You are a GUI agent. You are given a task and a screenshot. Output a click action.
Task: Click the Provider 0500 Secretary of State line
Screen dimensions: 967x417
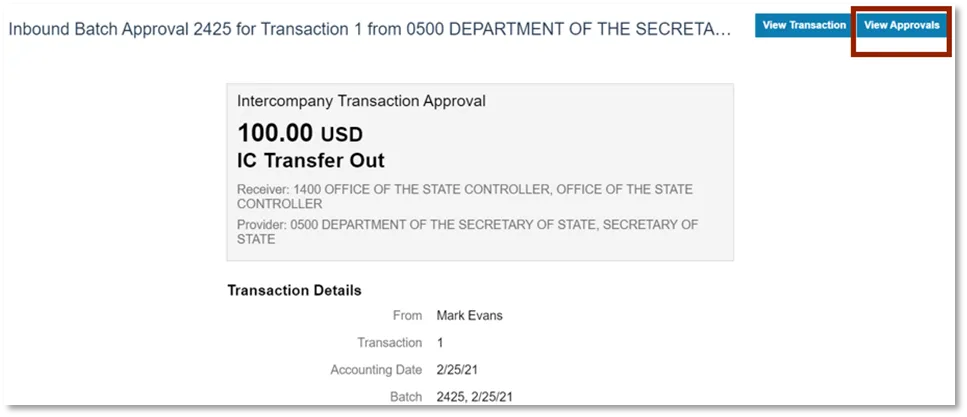coord(468,225)
